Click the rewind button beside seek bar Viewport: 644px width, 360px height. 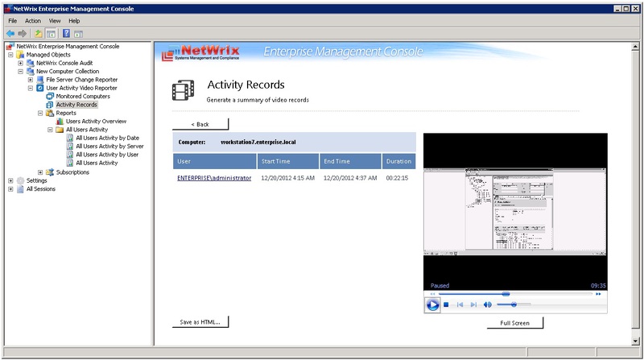point(432,294)
